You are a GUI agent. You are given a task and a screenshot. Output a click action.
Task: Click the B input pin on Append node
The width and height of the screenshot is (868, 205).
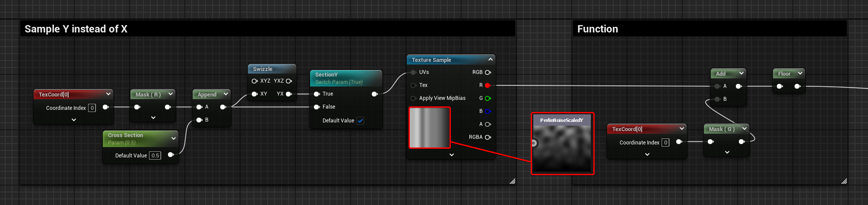[199, 120]
